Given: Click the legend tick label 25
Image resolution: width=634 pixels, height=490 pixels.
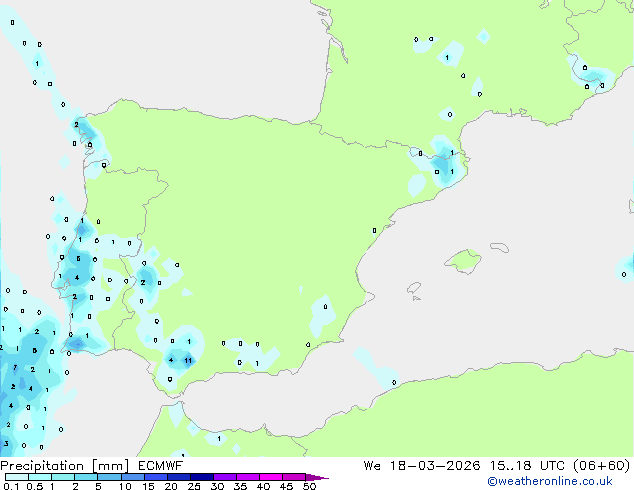Looking at the screenshot, I should pyautogui.click(x=193, y=486).
